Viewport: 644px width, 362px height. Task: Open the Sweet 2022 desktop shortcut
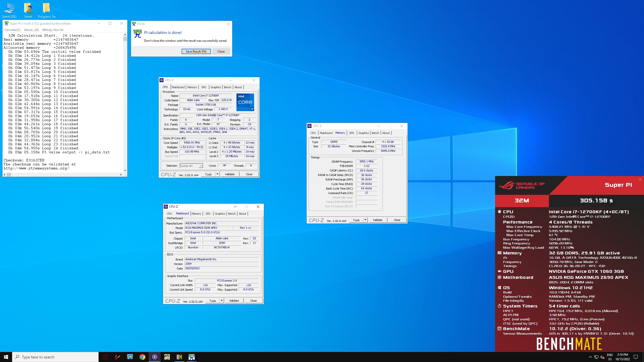pyautogui.click(x=9, y=10)
